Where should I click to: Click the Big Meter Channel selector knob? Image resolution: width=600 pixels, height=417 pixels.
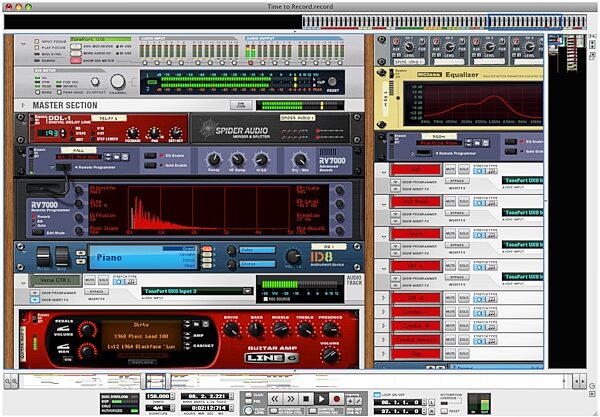coord(117,81)
